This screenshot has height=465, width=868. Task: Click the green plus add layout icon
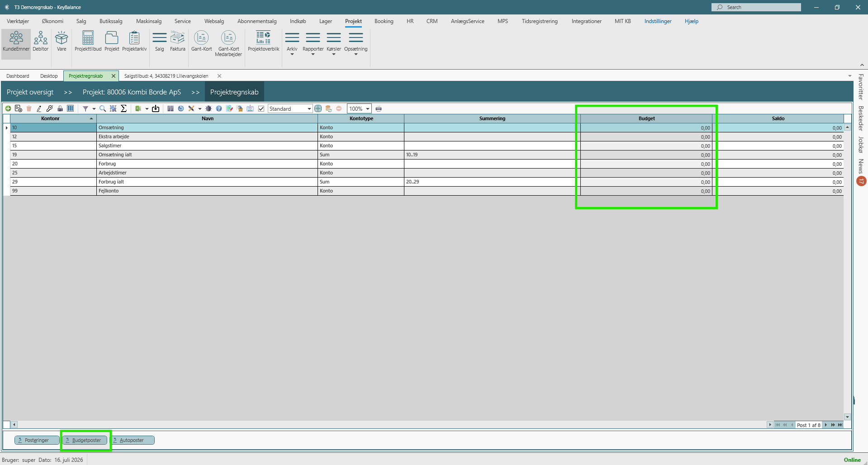pyautogui.click(x=318, y=108)
